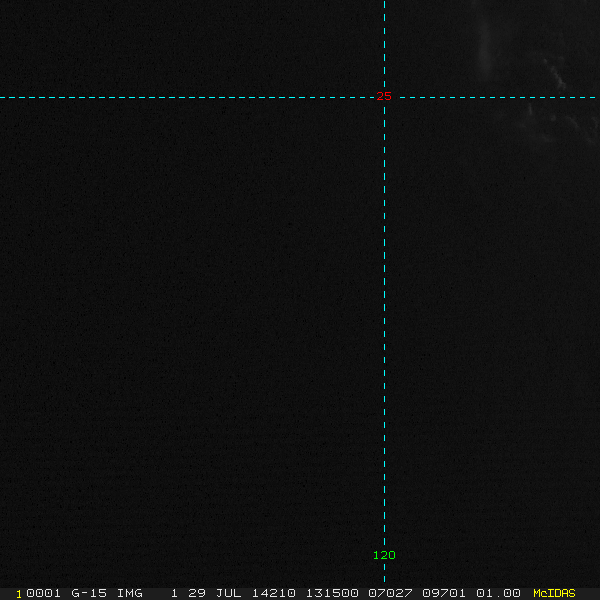Click the red 25 latitude label

click(x=384, y=96)
